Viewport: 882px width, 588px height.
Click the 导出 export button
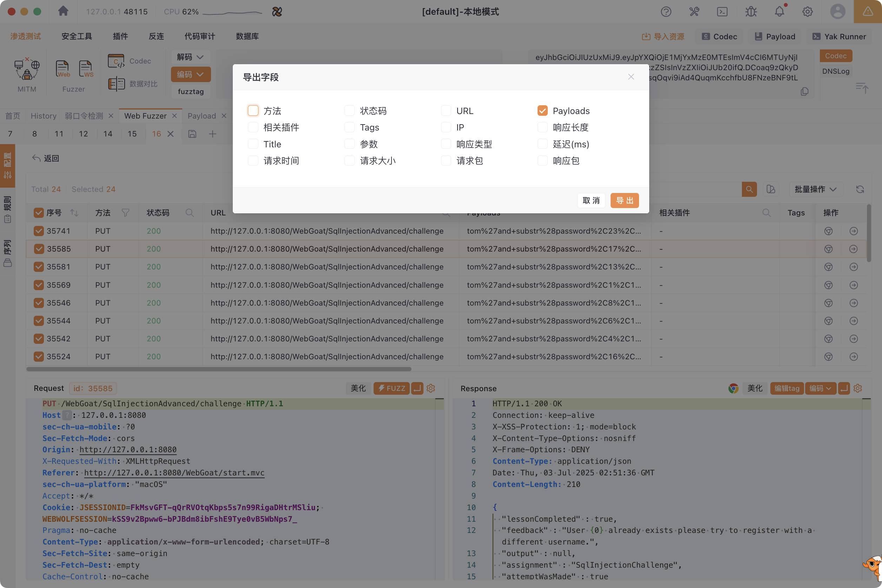pos(625,201)
